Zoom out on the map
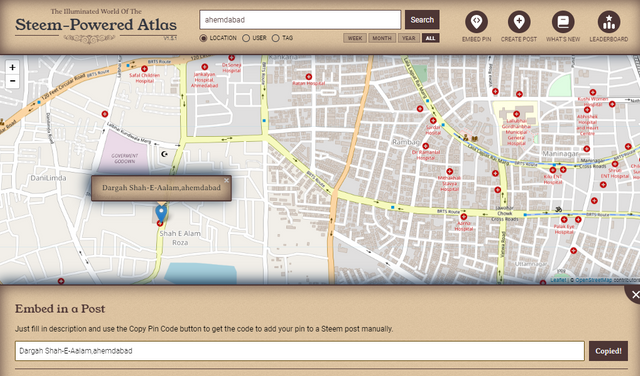Image resolution: width=640 pixels, height=376 pixels. (x=12, y=81)
